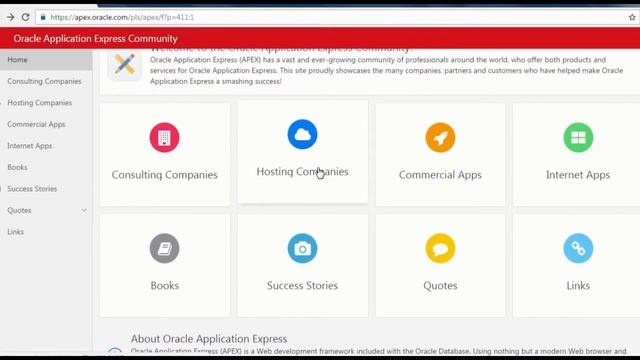This screenshot has height=360, width=640.
Task: Reload the page with the refresh icon
Action: tap(25, 17)
